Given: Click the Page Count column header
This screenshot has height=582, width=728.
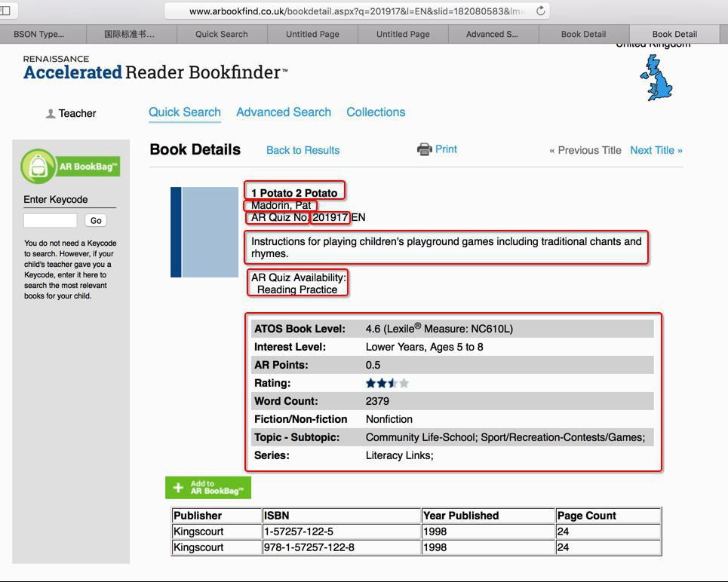Looking at the screenshot, I should click(x=609, y=516).
